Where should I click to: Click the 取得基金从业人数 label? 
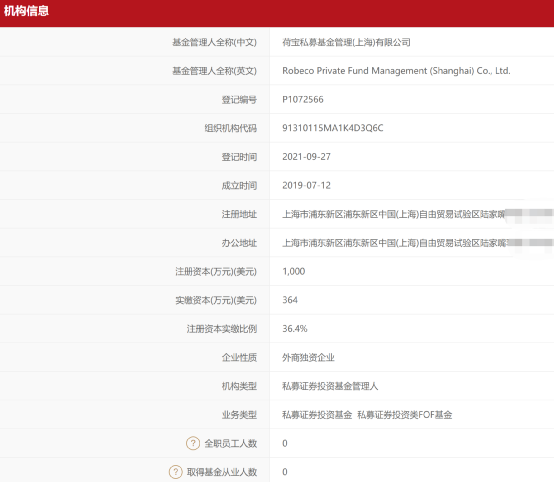222,472
